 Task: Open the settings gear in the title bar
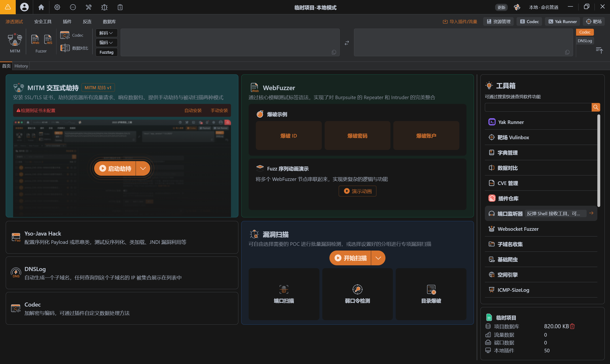point(57,7)
